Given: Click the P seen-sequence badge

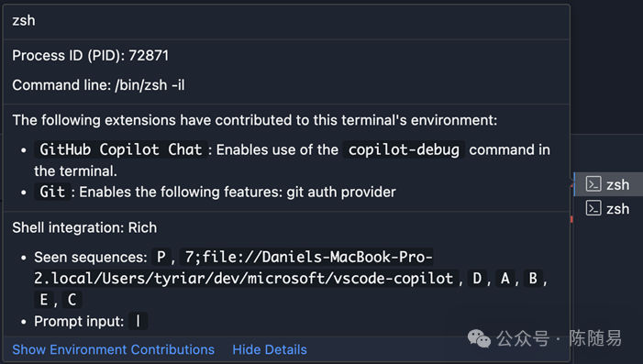Looking at the screenshot, I should pos(161,257).
